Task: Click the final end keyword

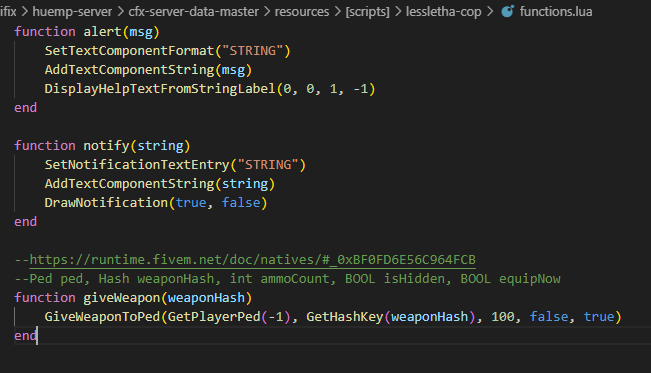Action: (x=25, y=336)
